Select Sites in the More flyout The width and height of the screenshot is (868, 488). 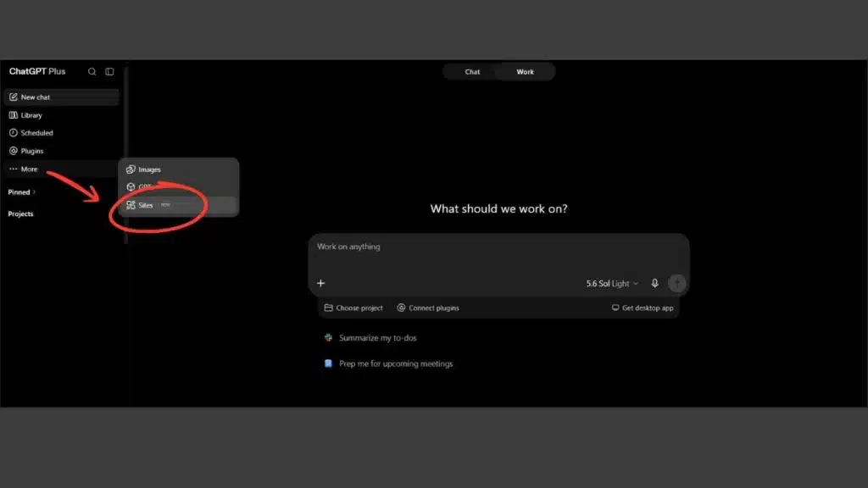(178, 205)
